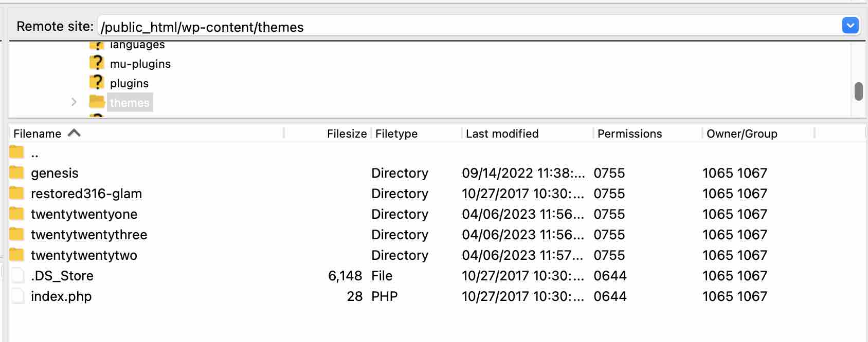Viewport: 868px width, 342px height.
Task: Click the parent directory folder icon
Action: [16, 153]
